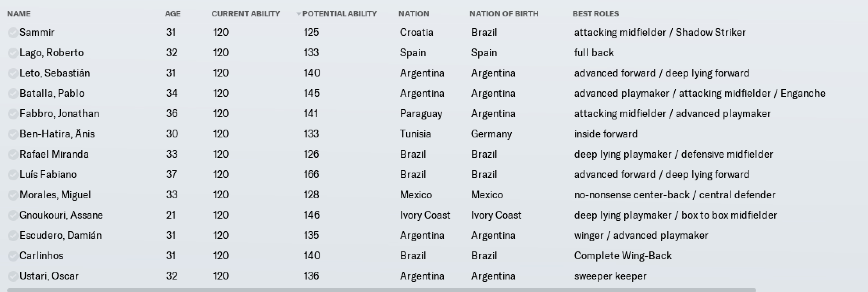Sort the list by Current Ability header

click(246, 14)
